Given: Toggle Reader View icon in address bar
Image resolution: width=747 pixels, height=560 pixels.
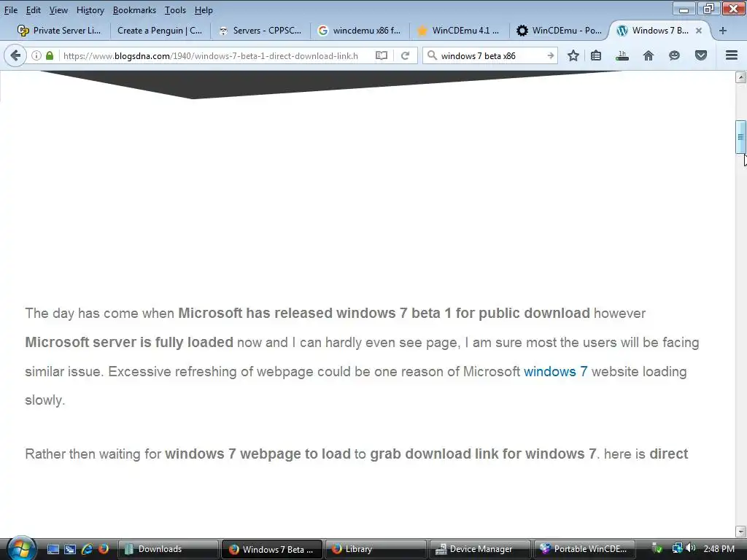Looking at the screenshot, I should [381, 55].
